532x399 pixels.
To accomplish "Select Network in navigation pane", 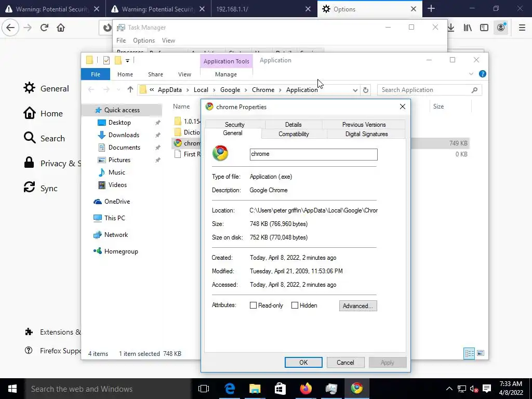I will pyautogui.click(x=116, y=235).
